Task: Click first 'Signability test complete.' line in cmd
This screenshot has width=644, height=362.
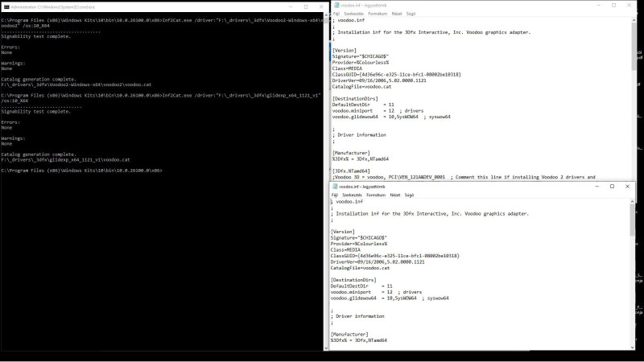Action: (36, 36)
